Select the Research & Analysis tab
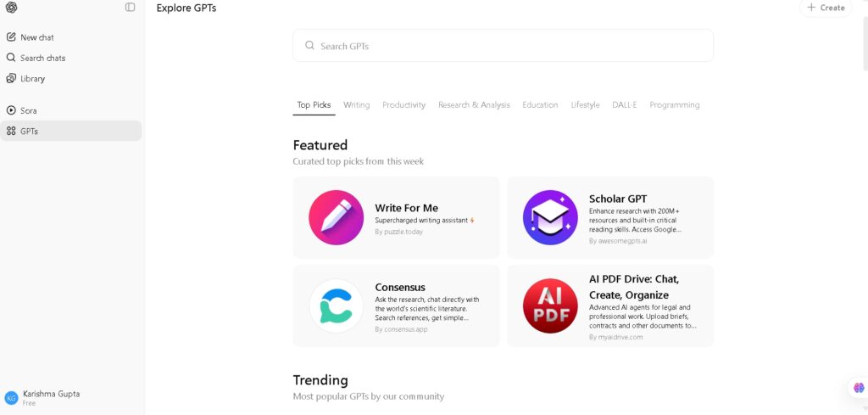 pos(475,104)
